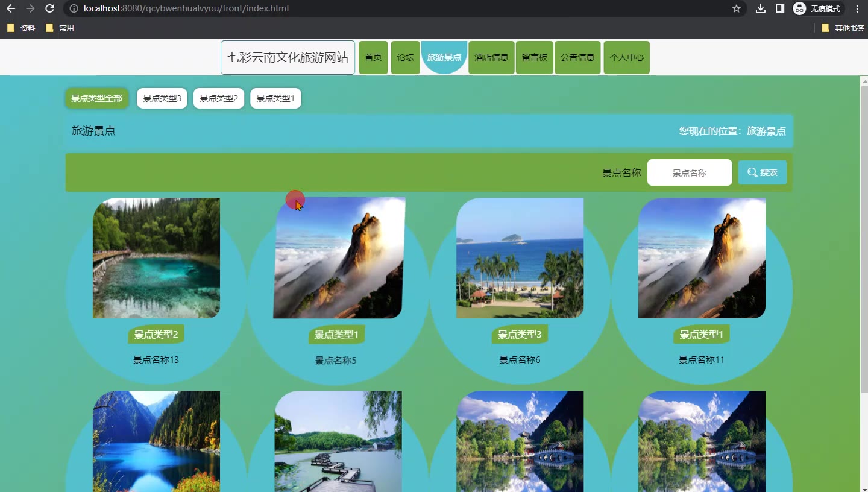Image resolution: width=868 pixels, height=492 pixels.
Task: Click the site information icon in address bar
Action: tap(74, 8)
